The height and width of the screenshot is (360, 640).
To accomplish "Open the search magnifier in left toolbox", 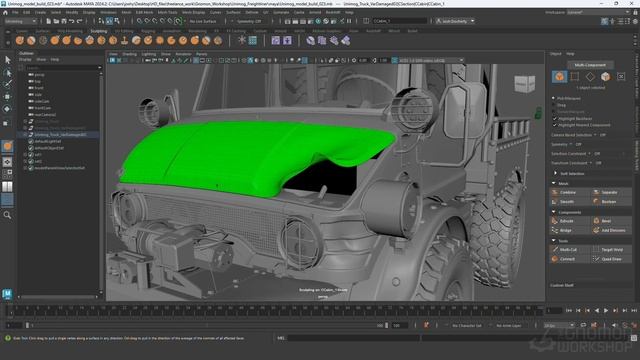I will [x=7, y=215].
